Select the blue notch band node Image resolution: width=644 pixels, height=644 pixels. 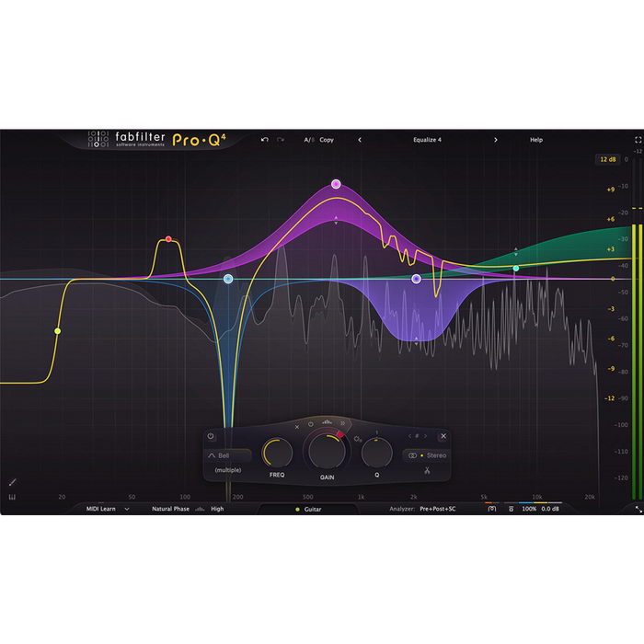click(x=228, y=280)
